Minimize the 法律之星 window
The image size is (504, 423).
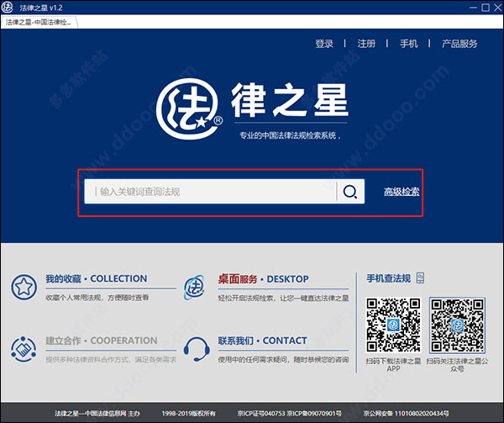pos(473,8)
